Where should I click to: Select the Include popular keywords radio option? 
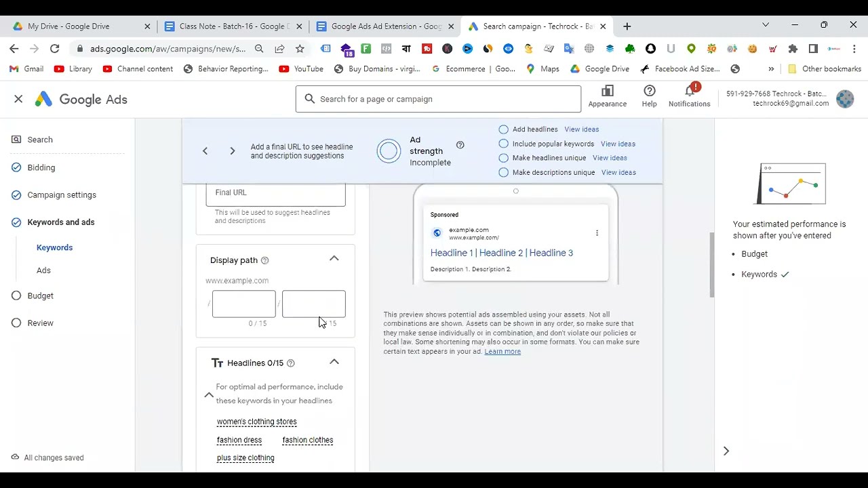point(503,144)
